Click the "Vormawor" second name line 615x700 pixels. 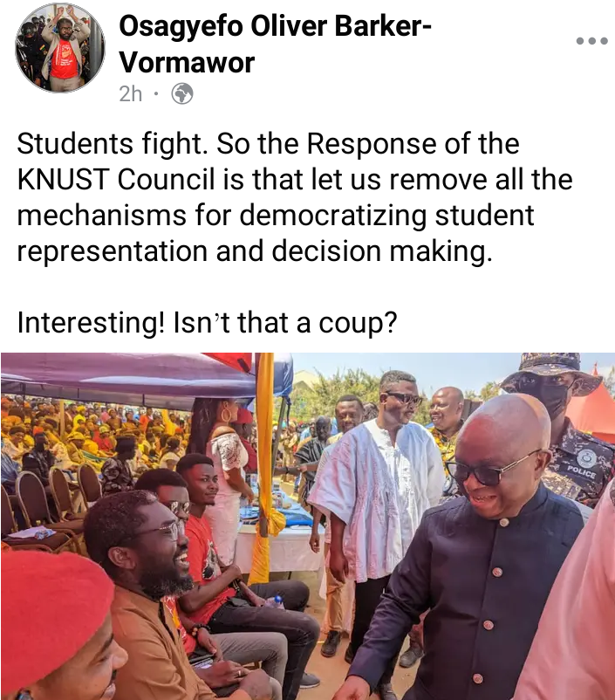(x=187, y=63)
